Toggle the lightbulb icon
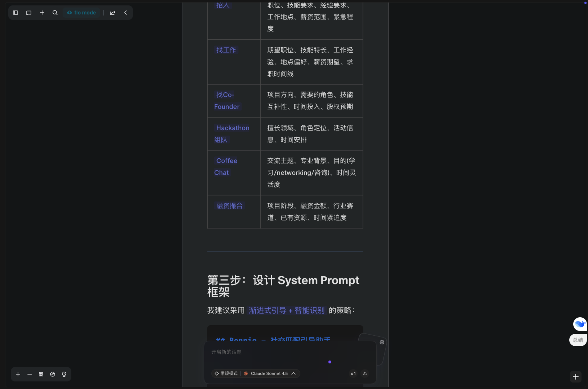Screen dimensions: 588x389 (64, 374)
